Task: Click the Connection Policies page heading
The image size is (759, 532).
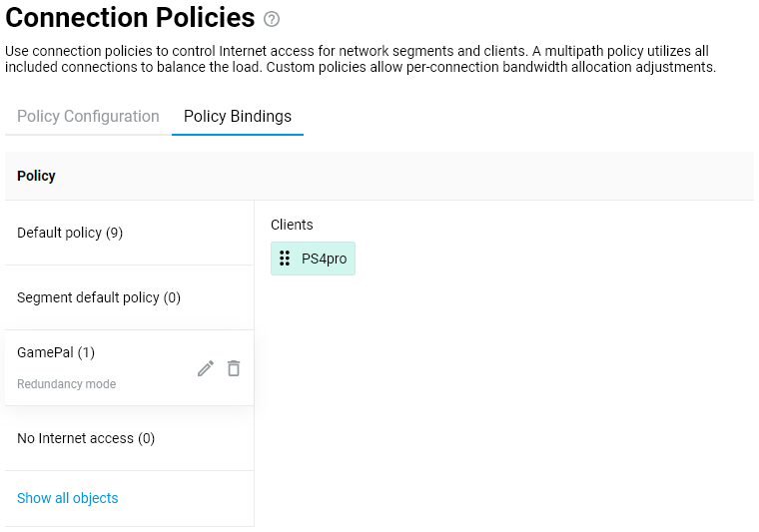Action: pyautogui.click(x=130, y=18)
